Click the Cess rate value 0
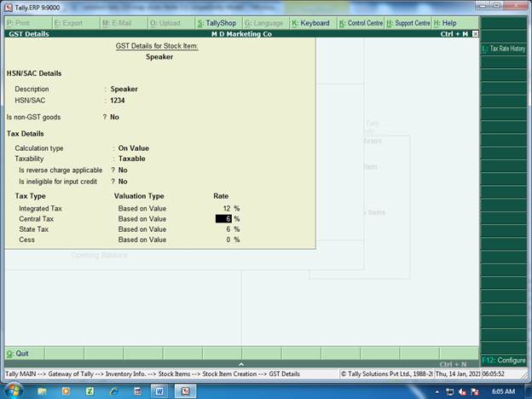 coord(228,240)
